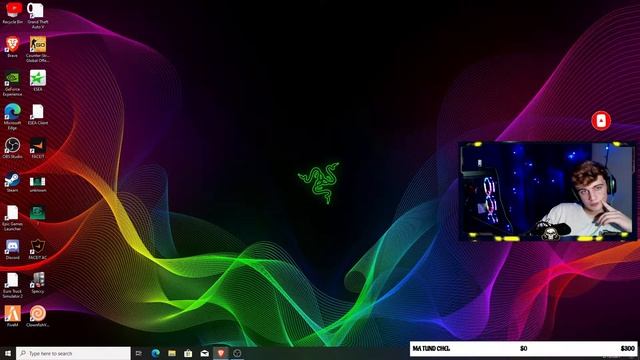Open the Mail app from the taskbar
The image size is (640, 360).
pos(204,353)
